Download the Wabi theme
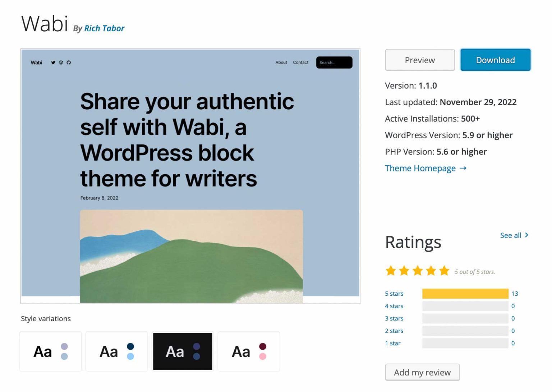This screenshot has height=392, width=552. [495, 60]
